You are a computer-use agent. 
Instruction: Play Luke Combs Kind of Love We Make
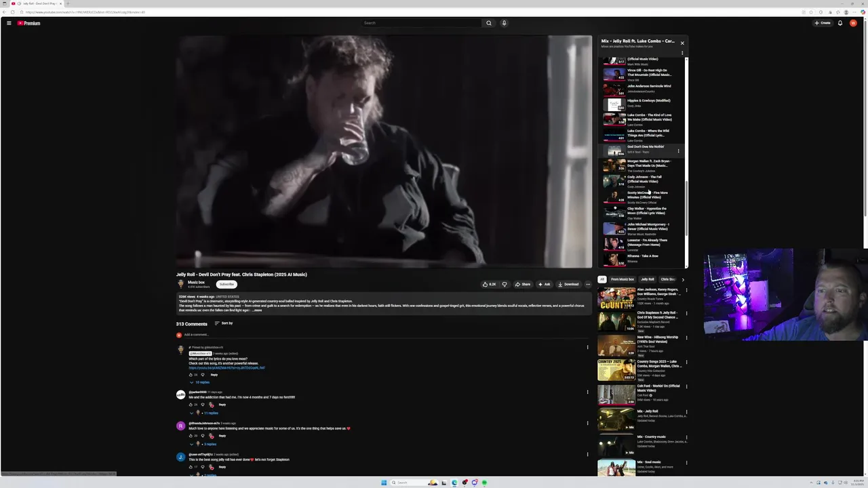point(641,120)
